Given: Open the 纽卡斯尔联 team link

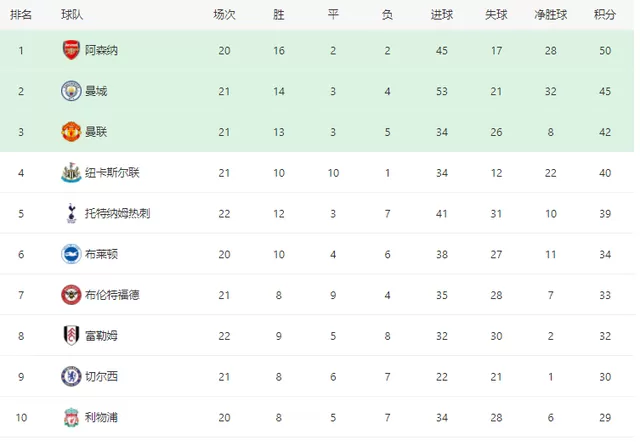Looking at the screenshot, I should [112, 172].
